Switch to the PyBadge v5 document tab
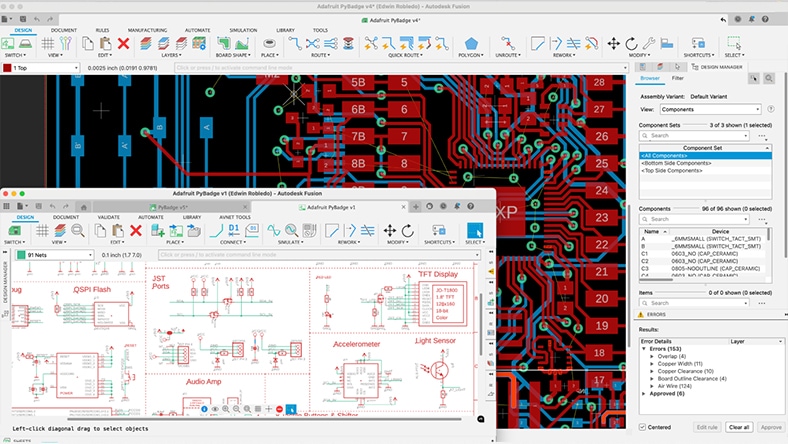This screenshot has height=444, width=788. [x=172, y=207]
